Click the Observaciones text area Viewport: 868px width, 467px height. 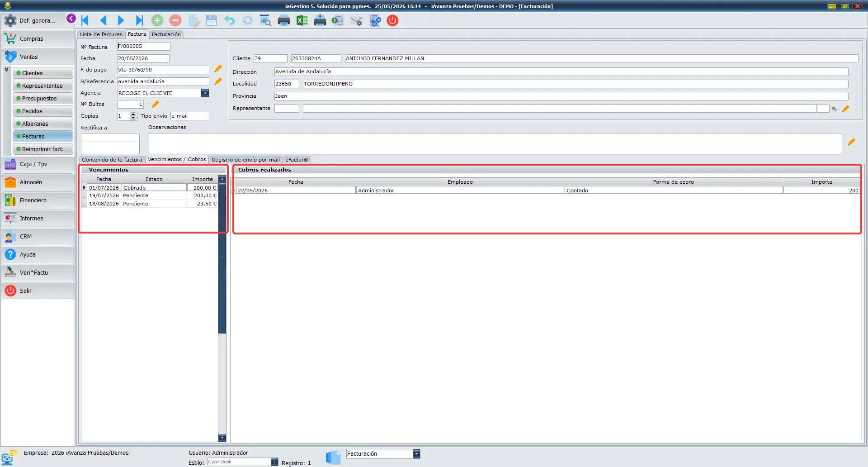click(495, 143)
